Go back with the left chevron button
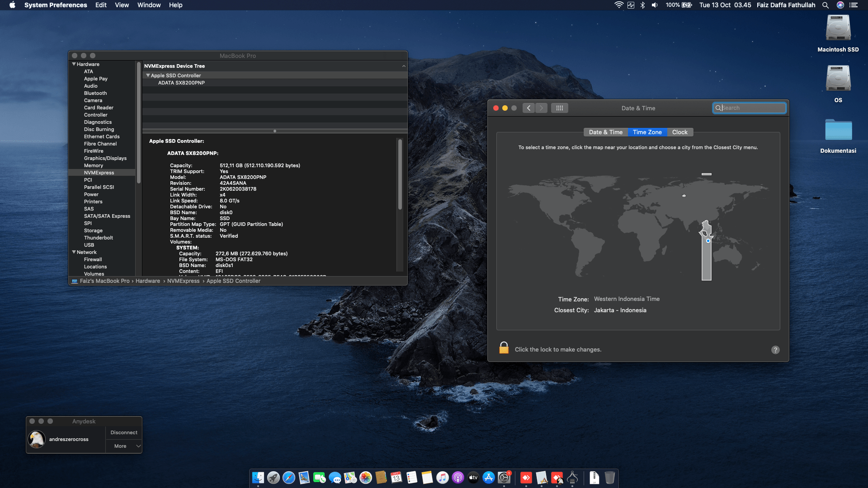Screen dimensions: 868x488 [x=528, y=108]
